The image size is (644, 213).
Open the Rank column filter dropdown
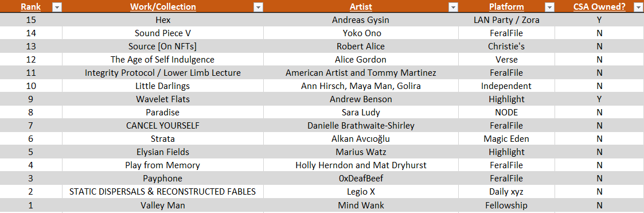pos(57,7)
